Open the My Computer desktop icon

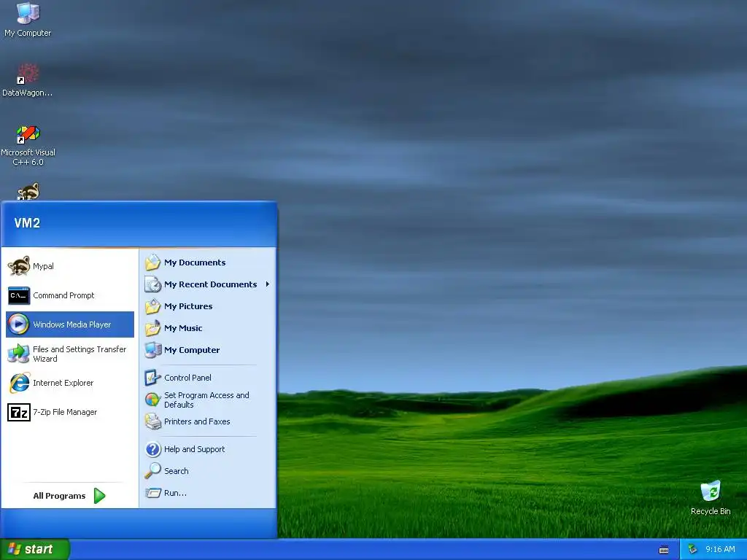pyautogui.click(x=28, y=19)
